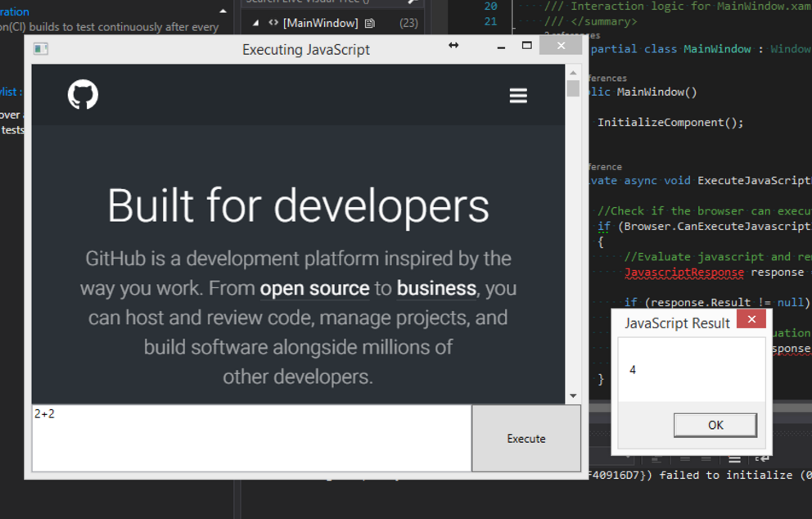Click the Clear All output icon
Viewport: 812px width, 519px height.
[734, 459]
